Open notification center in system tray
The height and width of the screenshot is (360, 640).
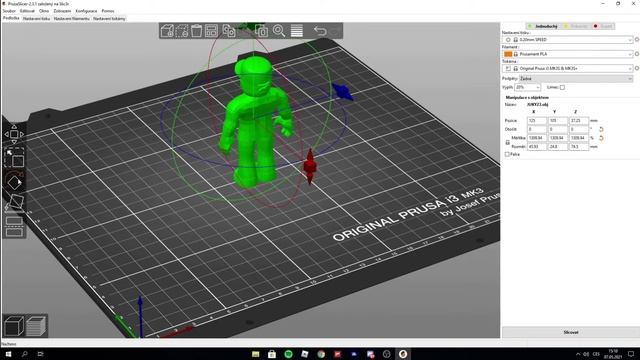[631, 354]
